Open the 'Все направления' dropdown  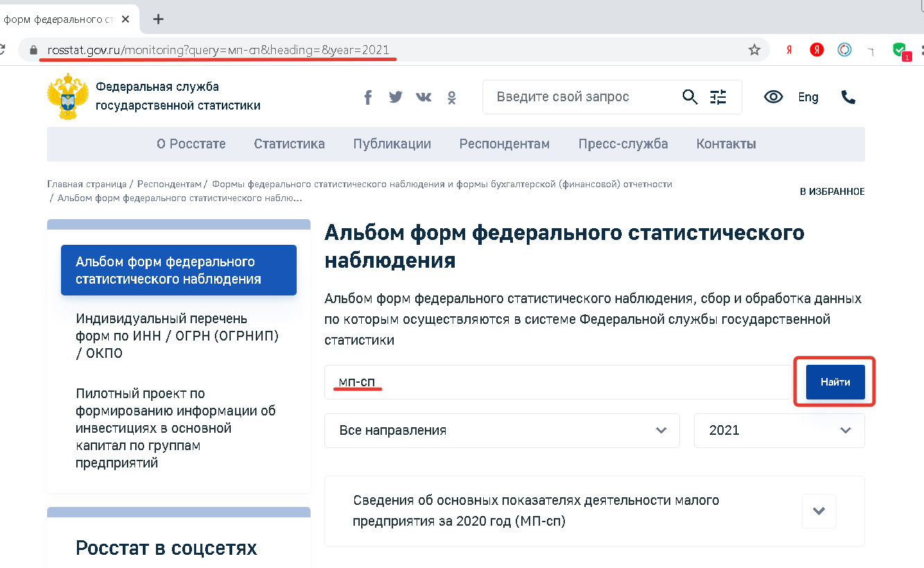pyautogui.click(x=502, y=430)
